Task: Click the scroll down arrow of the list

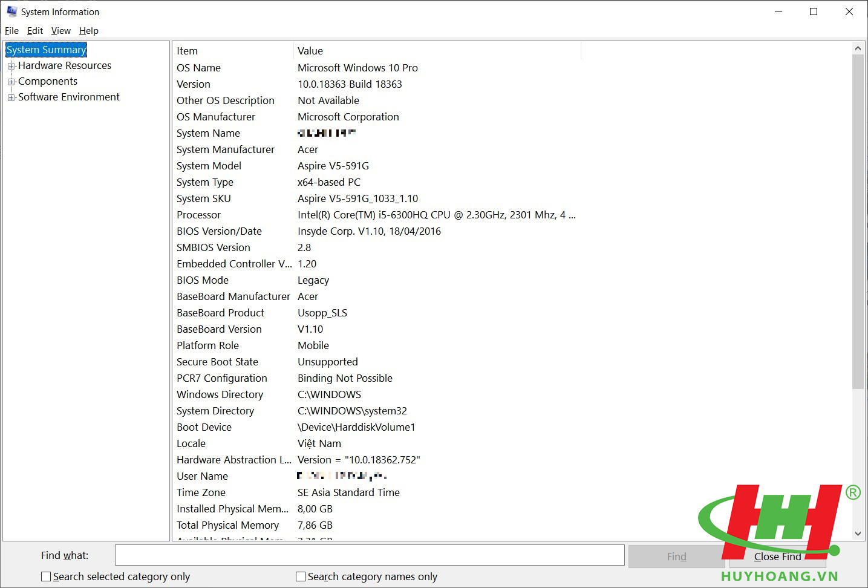Action: point(858,534)
